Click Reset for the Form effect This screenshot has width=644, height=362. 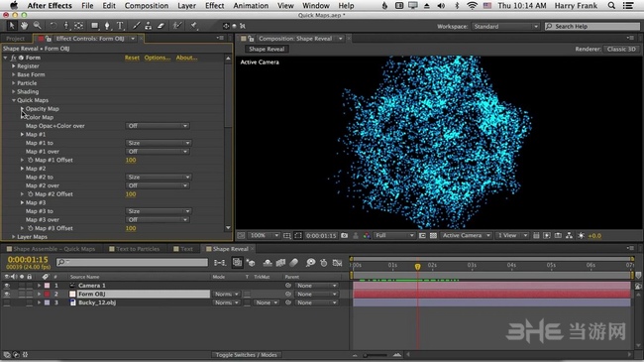132,58
